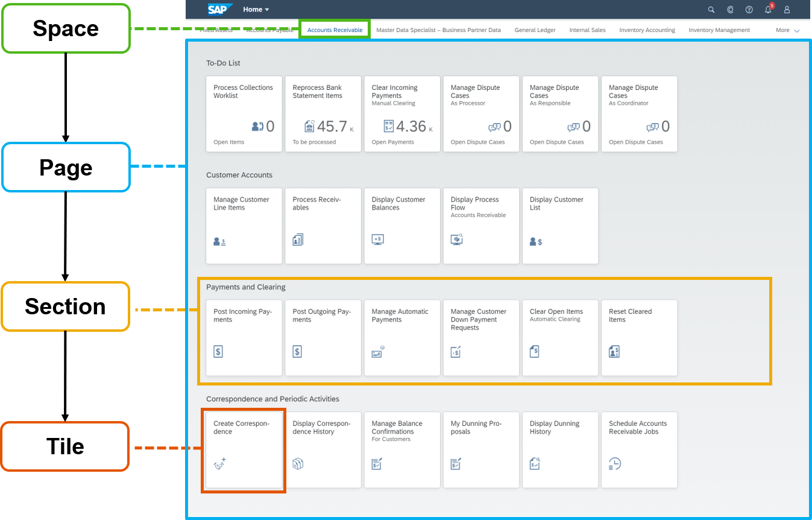812x520 pixels.
Task: Open notifications via the bell icon
Action: pyautogui.click(x=767, y=10)
